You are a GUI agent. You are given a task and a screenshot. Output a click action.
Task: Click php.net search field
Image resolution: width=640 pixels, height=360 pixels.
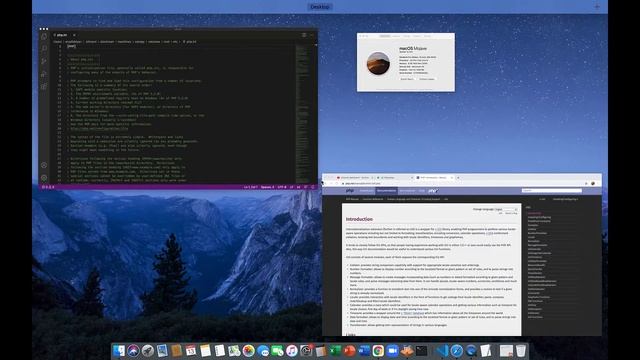click(551, 191)
